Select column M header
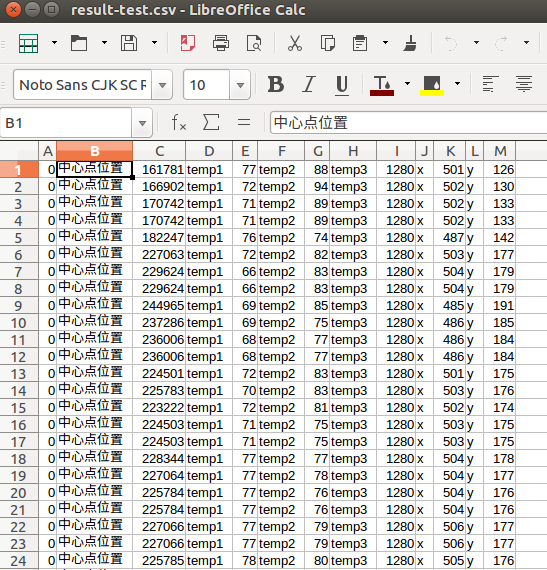The width and height of the screenshot is (547, 570). click(x=500, y=151)
